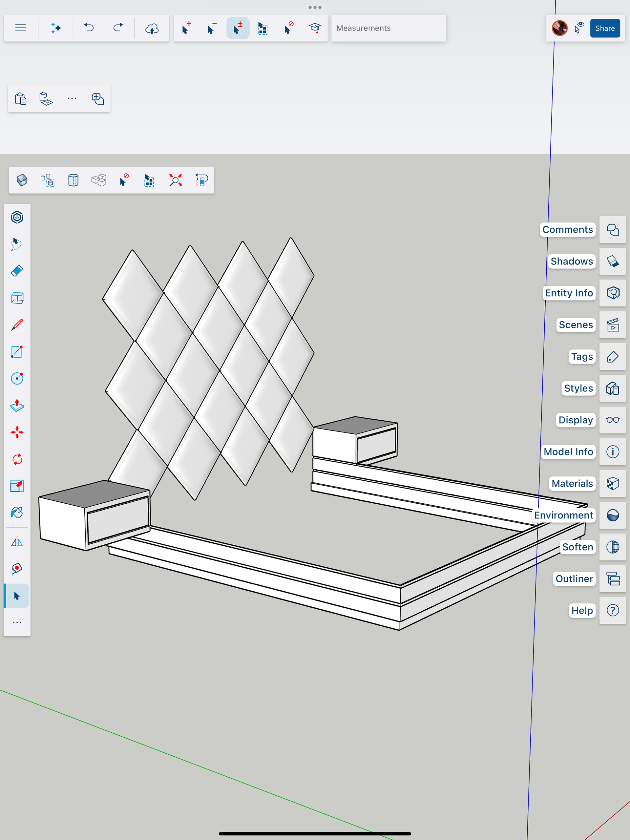
Task: Select the Rotate tool
Action: (17, 459)
